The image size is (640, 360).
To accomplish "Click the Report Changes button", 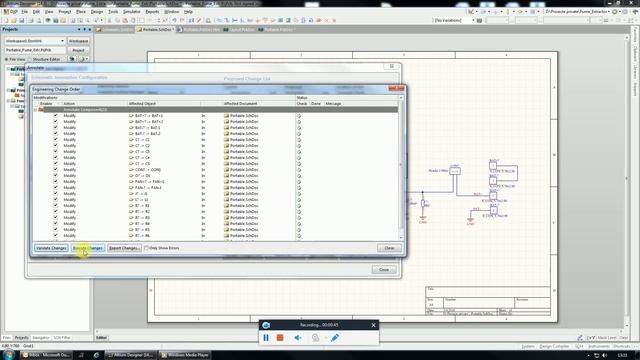I will 124,248.
